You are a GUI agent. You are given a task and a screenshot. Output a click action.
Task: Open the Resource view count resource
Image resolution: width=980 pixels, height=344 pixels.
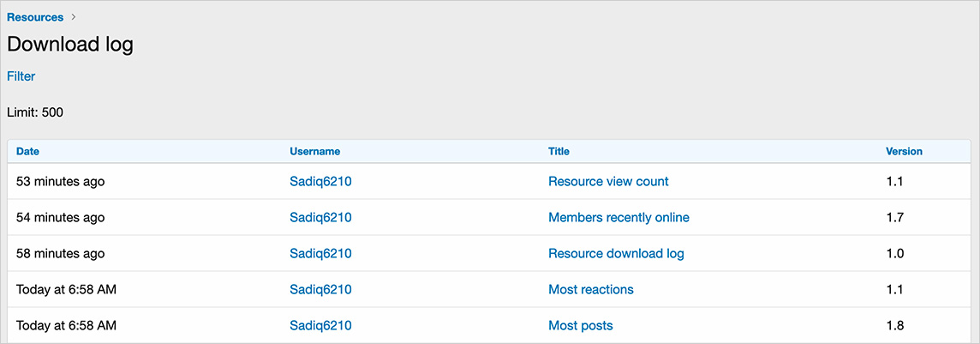[608, 181]
